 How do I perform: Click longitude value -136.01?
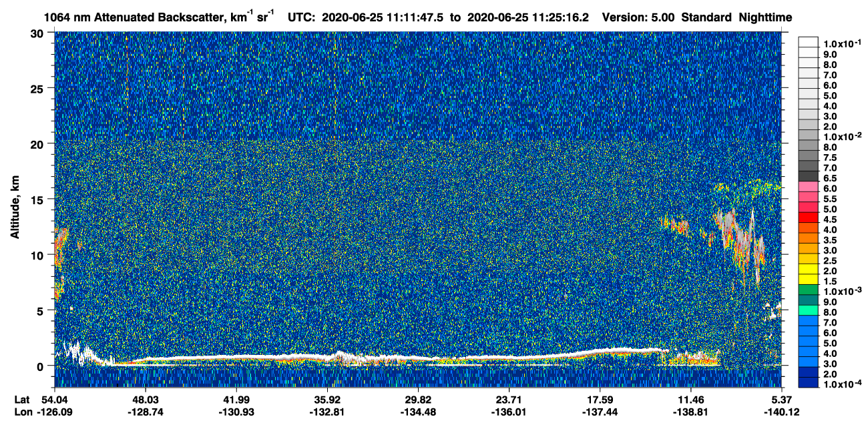coord(509,412)
